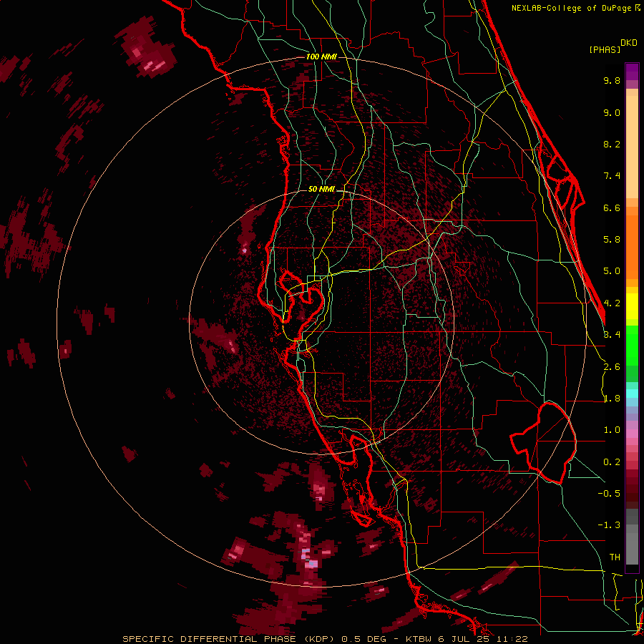Click the TH legend label
644x644 pixels.
click(615, 557)
